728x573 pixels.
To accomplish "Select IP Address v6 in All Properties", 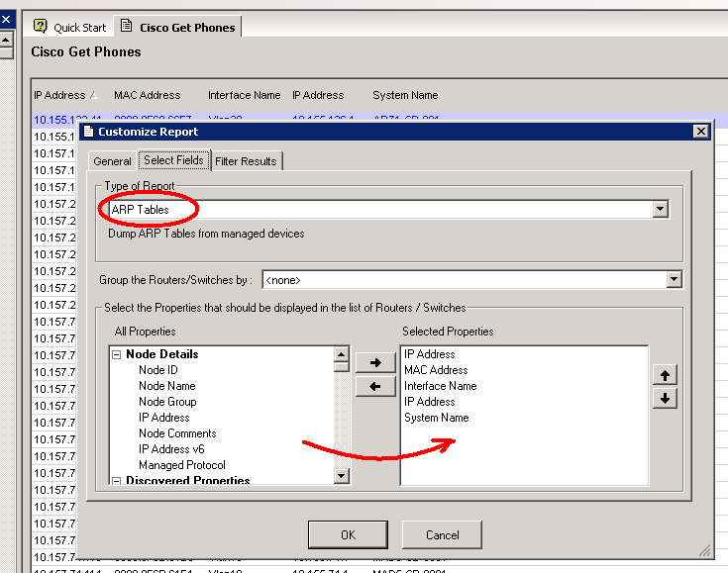I will [x=171, y=448].
